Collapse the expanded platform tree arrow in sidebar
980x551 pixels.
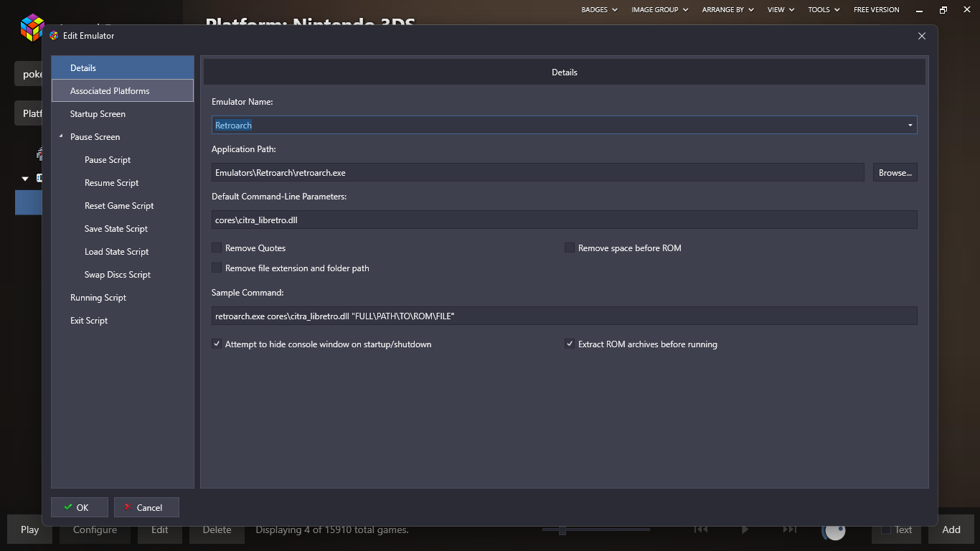[x=25, y=179]
